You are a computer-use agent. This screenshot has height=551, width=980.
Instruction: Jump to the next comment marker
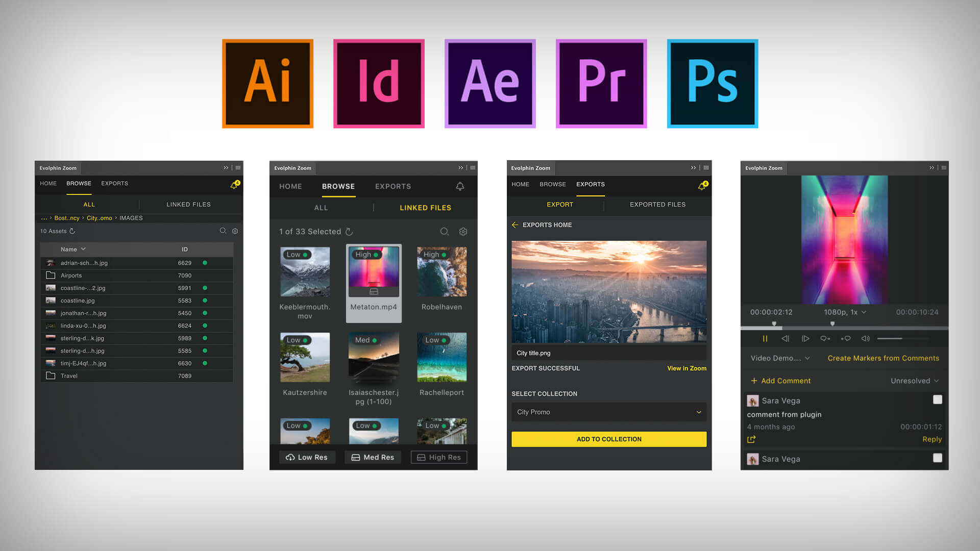(825, 339)
